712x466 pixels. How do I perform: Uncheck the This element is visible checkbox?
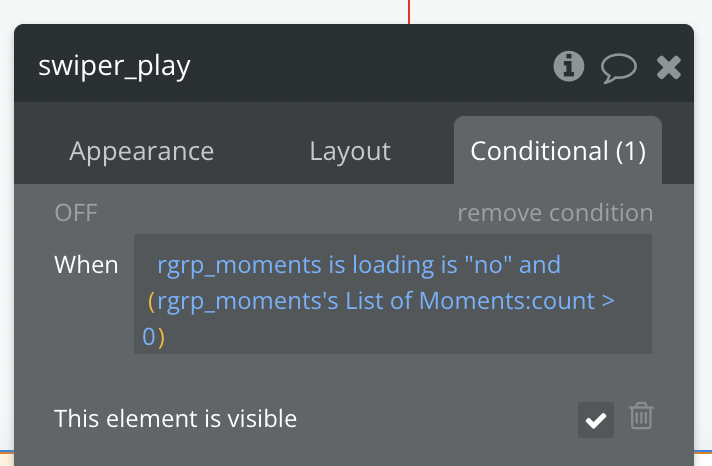pos(596,420)
